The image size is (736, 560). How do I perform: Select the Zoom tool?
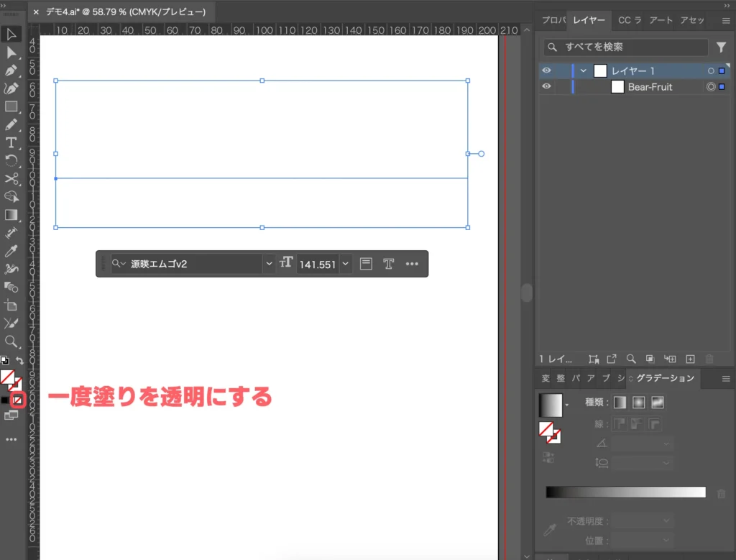[x=11, y=343]
